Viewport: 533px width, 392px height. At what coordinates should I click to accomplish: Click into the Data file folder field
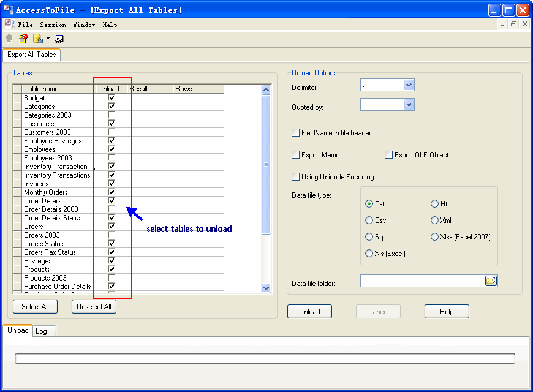(423, 281)
